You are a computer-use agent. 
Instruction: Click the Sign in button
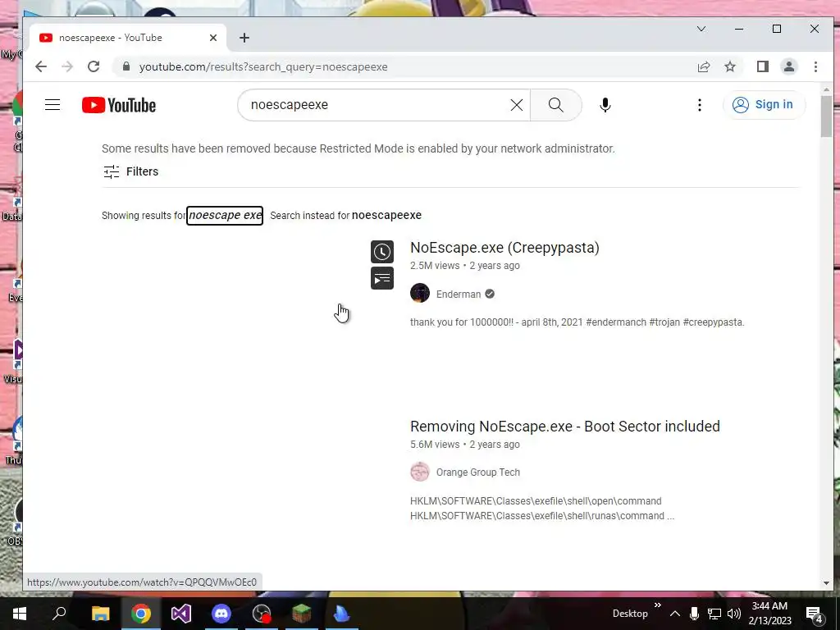pos(764,104)
